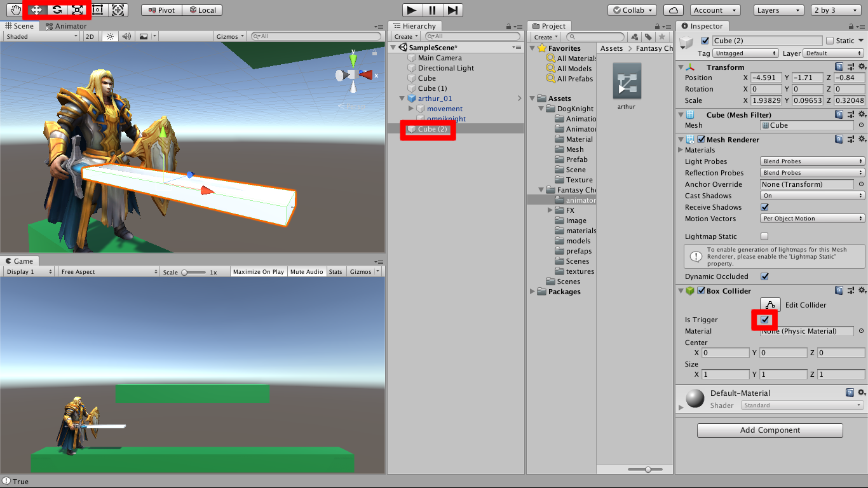Click search by label icon in Project
This screenshot has width=868, height=488.
[648, 37]
